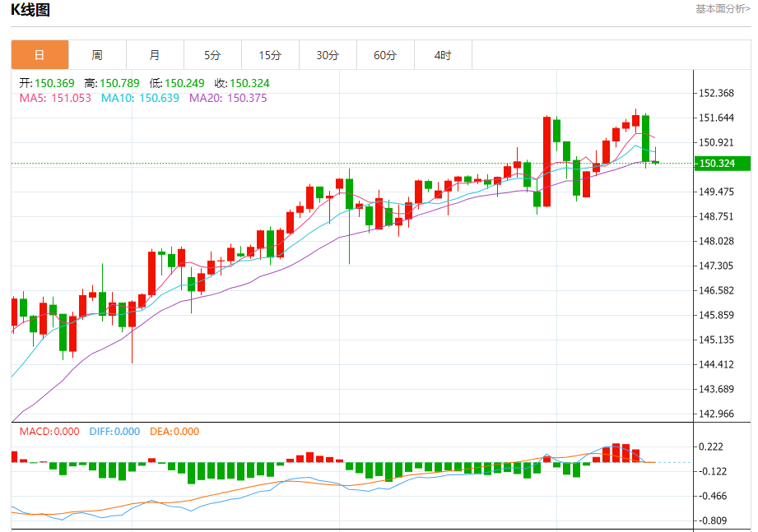
Task: Switch to the 4时 interval tab
Action: pyautogui.click(x=443, y=55)
